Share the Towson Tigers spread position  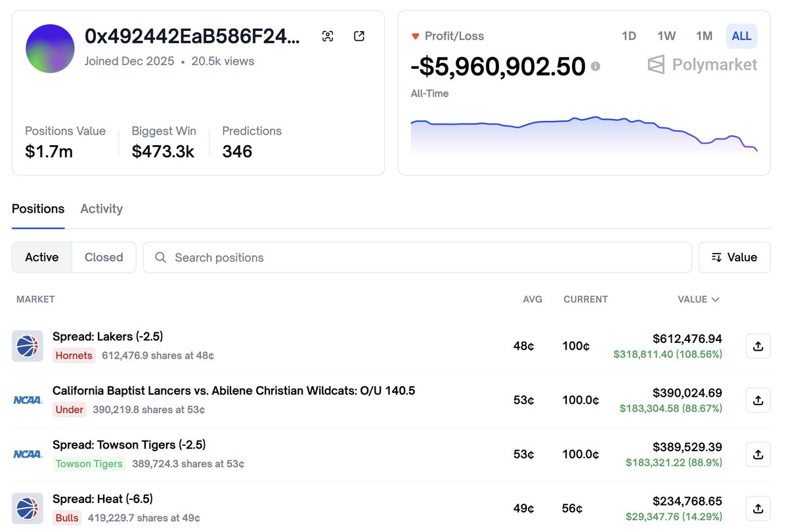758,454
